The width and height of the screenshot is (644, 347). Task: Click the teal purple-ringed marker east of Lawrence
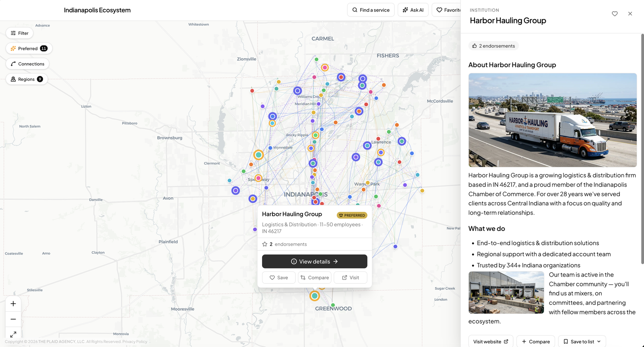pos(401,141)
